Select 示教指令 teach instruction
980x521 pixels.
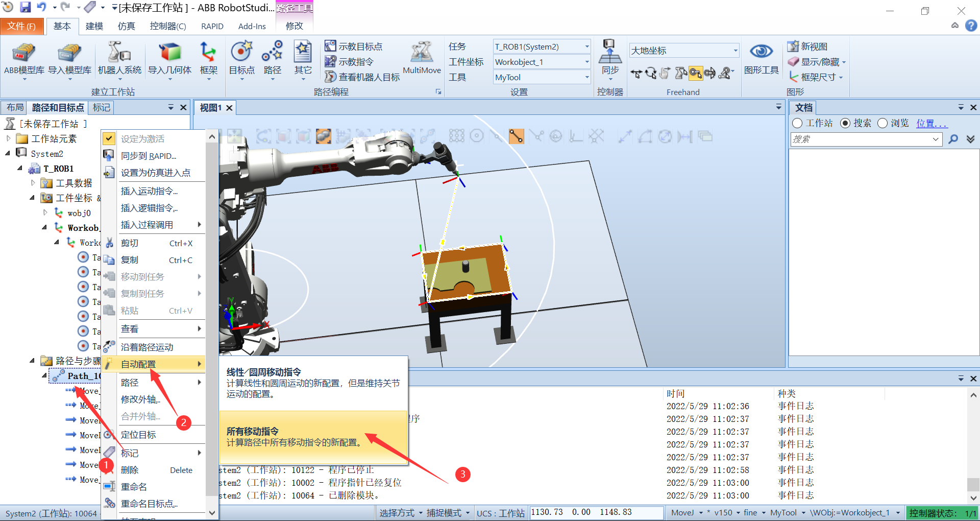[x=349, y=62]
